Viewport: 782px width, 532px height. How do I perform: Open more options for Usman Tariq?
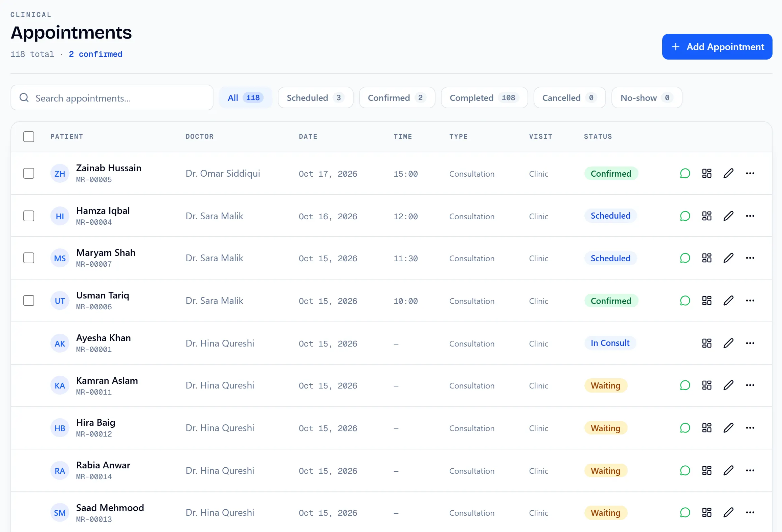(750, 301)
